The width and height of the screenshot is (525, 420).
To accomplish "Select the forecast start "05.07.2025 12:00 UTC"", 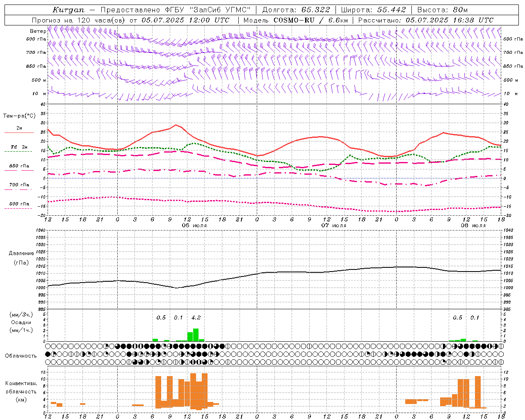I will [x=185, y=20].
